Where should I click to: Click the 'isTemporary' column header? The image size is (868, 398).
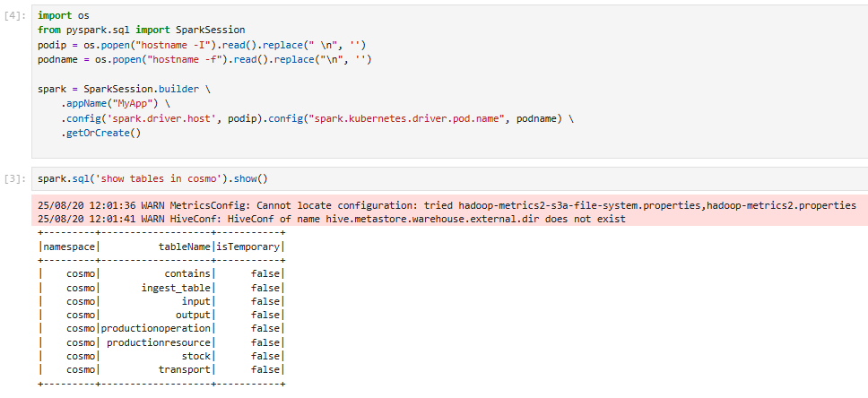[x=248, y=247]
